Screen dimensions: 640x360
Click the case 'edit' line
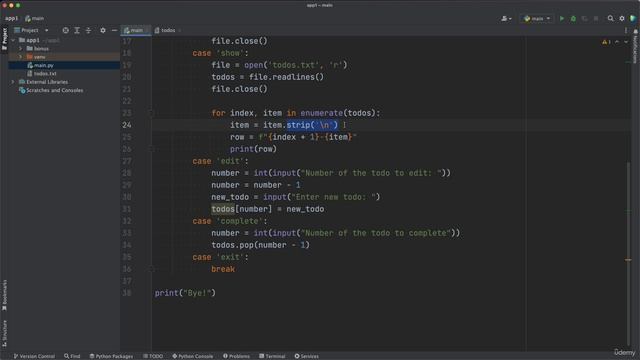tap(220, 161)
